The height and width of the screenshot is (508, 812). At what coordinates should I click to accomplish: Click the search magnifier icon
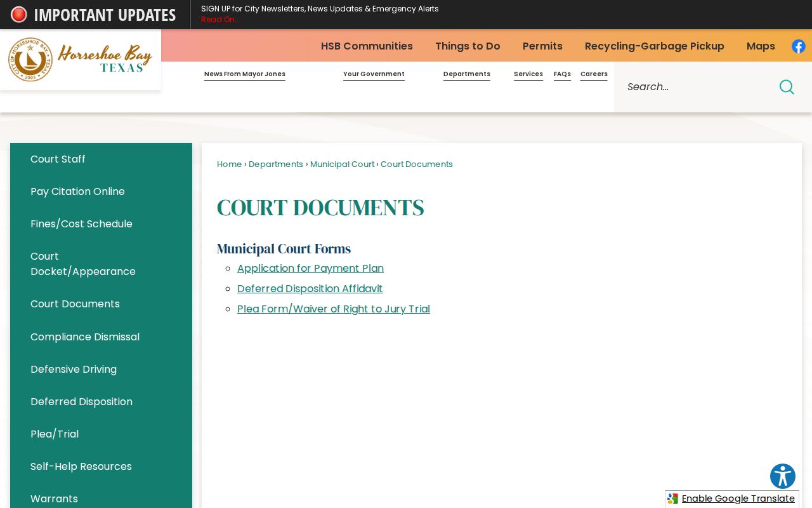point(787,87)
